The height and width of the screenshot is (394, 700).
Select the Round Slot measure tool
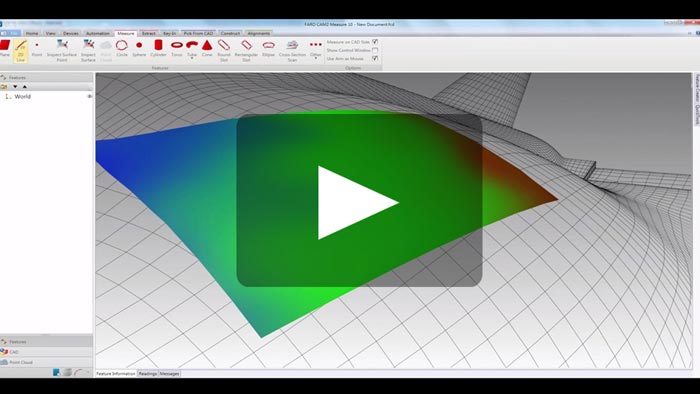(224, 50)
